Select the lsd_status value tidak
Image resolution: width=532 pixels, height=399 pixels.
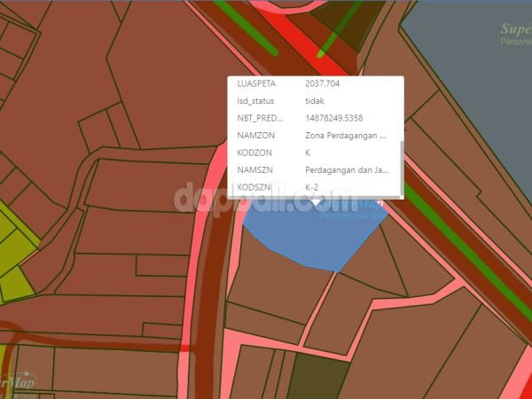pos(315,101)
